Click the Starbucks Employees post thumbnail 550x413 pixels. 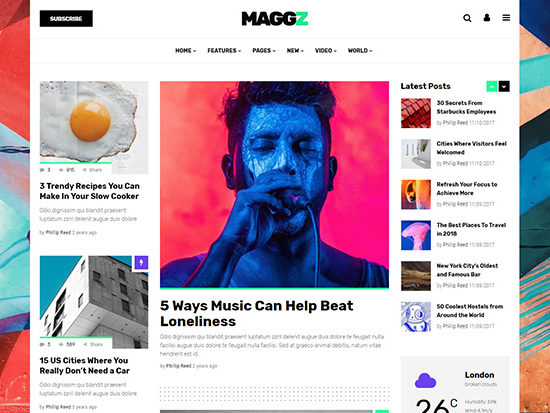click(x=416, y=113)
